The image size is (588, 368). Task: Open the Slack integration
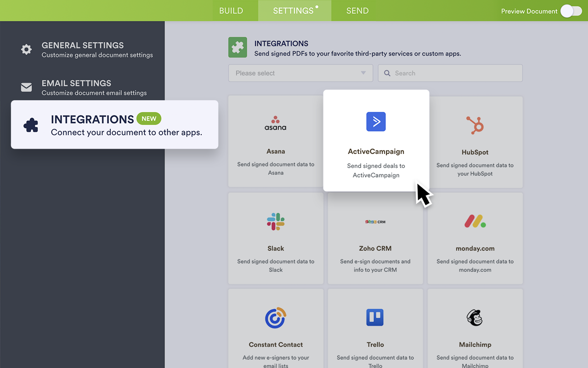click(275, 221)
